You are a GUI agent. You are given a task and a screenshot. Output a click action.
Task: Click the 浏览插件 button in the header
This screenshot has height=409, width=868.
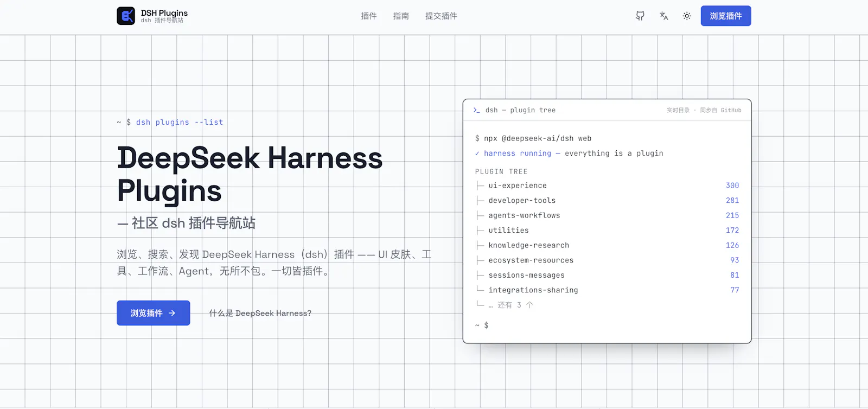(726, 16)
